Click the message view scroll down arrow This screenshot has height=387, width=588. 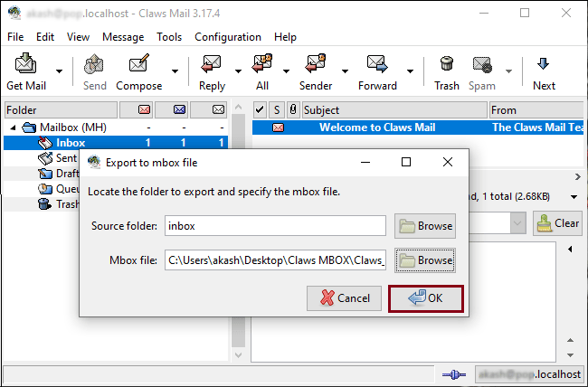tap(571, 355)
